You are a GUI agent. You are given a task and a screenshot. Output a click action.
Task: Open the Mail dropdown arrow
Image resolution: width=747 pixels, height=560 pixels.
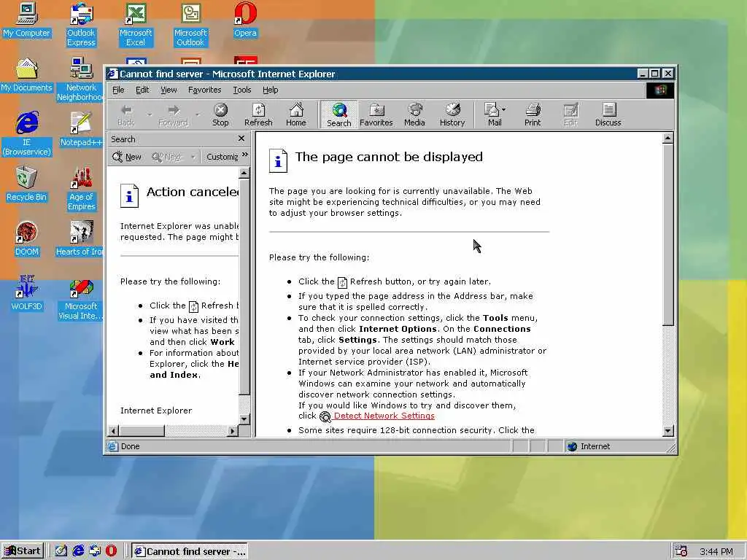pos(504,109)
